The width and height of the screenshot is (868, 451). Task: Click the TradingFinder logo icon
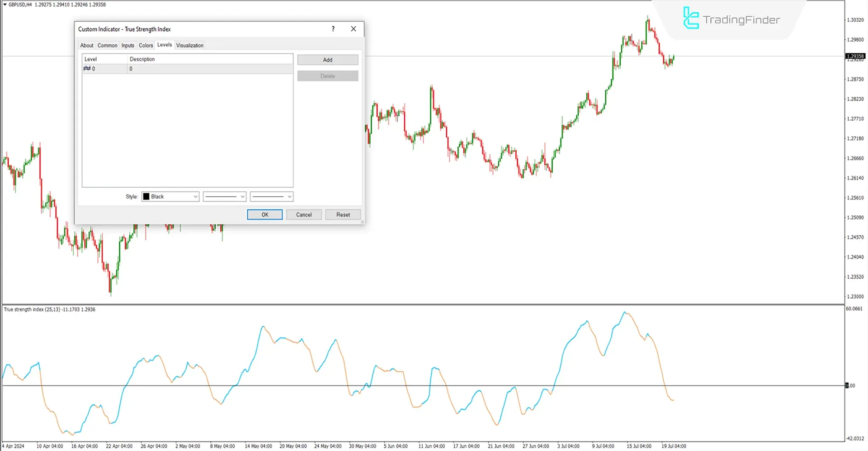point(690,19)
